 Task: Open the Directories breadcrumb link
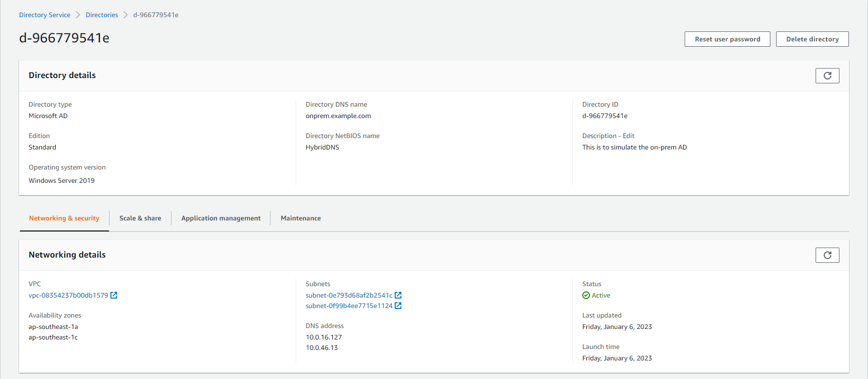(102, 15)
